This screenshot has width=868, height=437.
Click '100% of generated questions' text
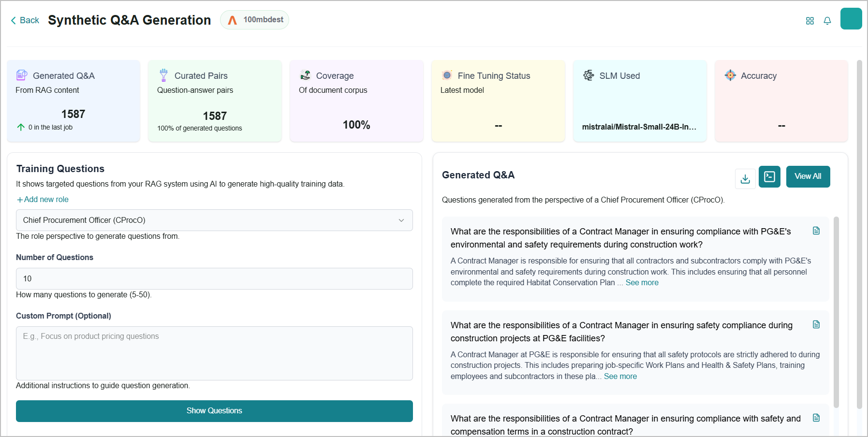pyautogui.click(x=200, y=128)
